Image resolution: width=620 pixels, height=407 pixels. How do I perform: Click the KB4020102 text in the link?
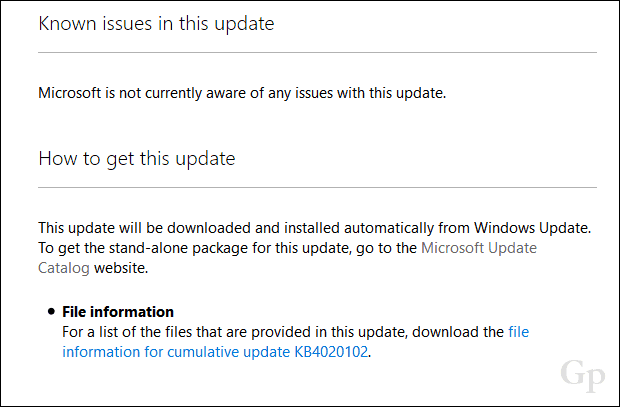[331, 352]
